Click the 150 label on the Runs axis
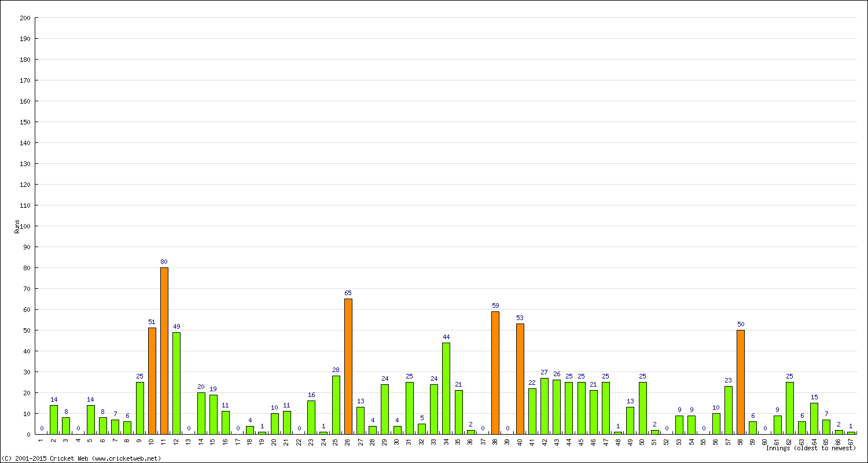This screenshot has width=868, height=463. [x=25, y=122]
